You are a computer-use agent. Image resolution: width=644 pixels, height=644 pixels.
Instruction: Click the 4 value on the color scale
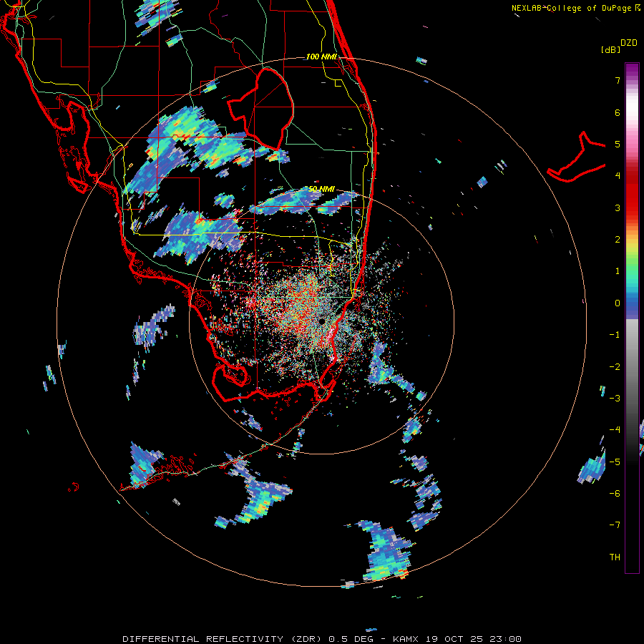pos(618,176)
